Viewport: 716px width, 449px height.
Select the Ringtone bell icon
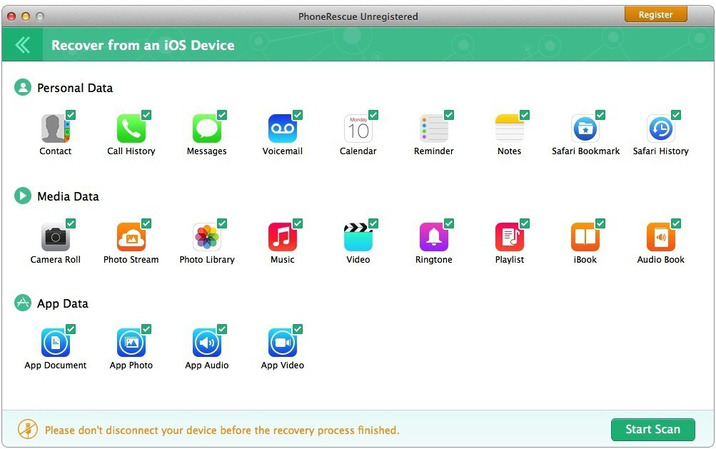[x=433, y=237]
